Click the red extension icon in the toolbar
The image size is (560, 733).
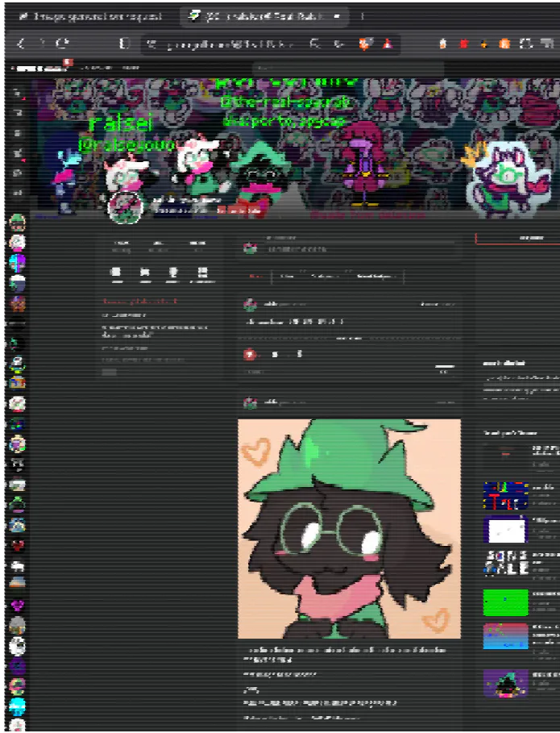[x=464, y=44]
